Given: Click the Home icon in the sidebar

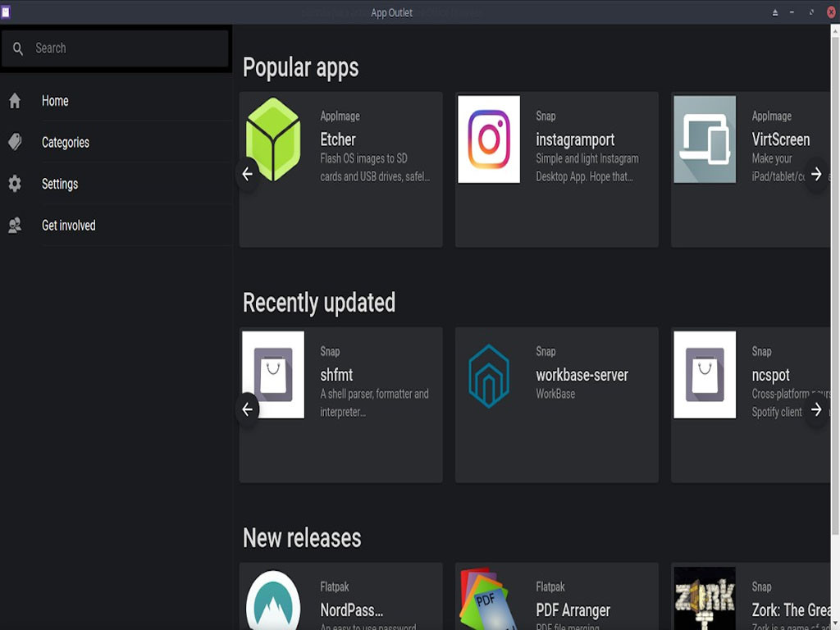Looking at the screenshot, I should pyautogui.click(x=15, y=100).
